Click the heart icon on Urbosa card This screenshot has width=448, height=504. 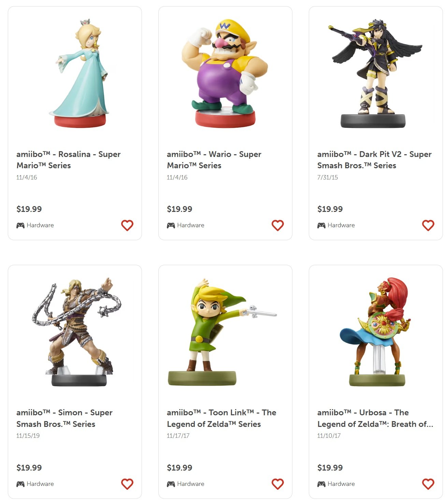click(x=428, y=484)
